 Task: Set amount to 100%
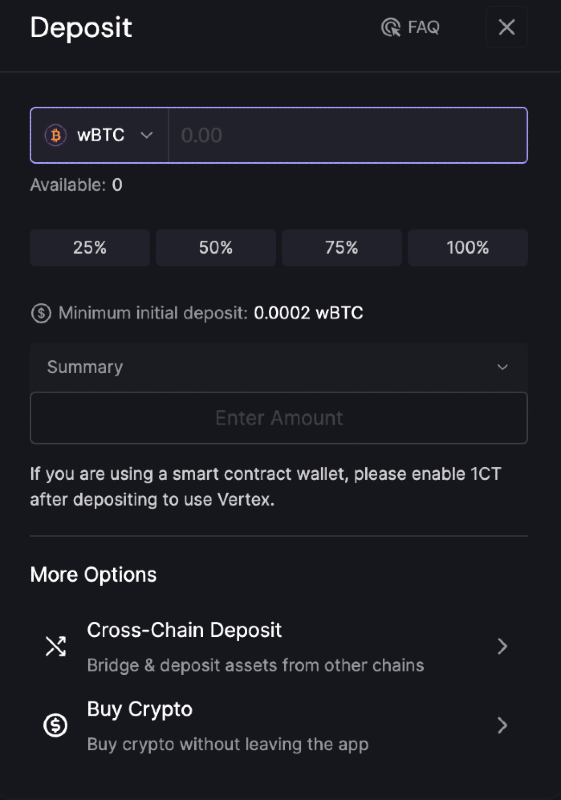(468, 248)
